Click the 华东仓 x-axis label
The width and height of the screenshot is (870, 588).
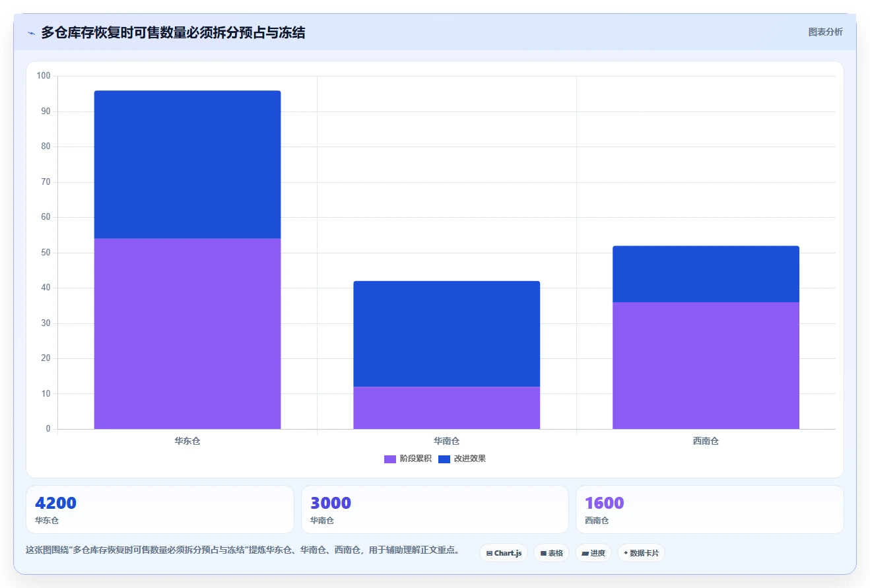(187, 441)
